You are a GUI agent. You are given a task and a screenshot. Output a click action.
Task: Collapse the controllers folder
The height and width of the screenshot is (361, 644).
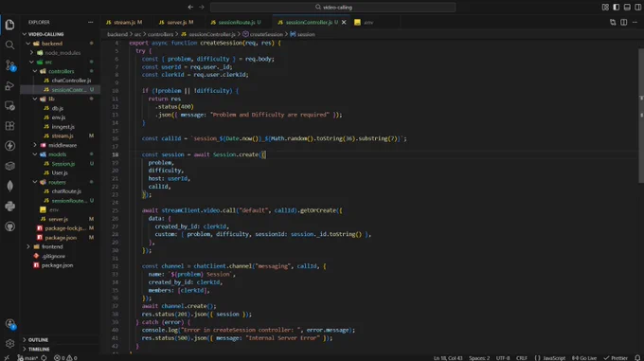60,71
